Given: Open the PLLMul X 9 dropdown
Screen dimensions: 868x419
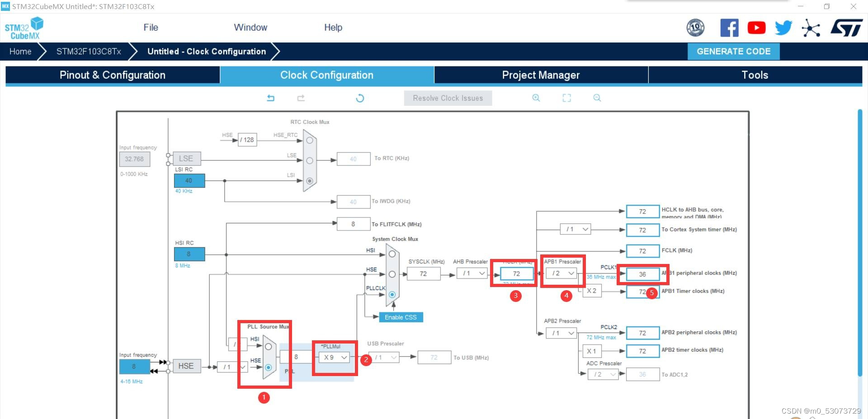Looking at the screenshot, I should (334, 358).
